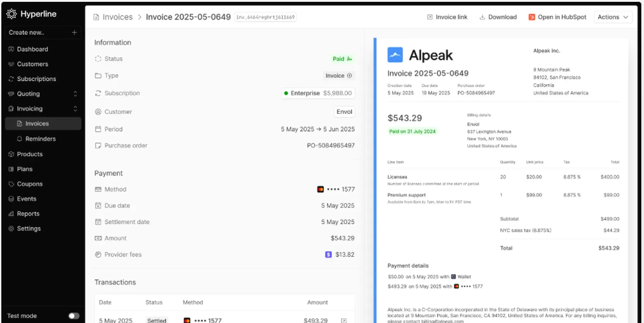Click the period text 5 May 2025 → 5 Jun 2025
This screenshot has width=644, height=323.
coord(318,129)
